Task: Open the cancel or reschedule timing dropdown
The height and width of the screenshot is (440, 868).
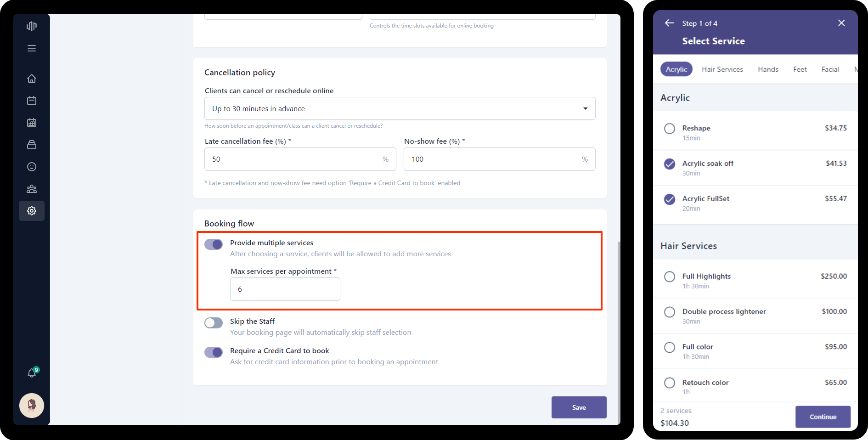Action: pos(400,108)
